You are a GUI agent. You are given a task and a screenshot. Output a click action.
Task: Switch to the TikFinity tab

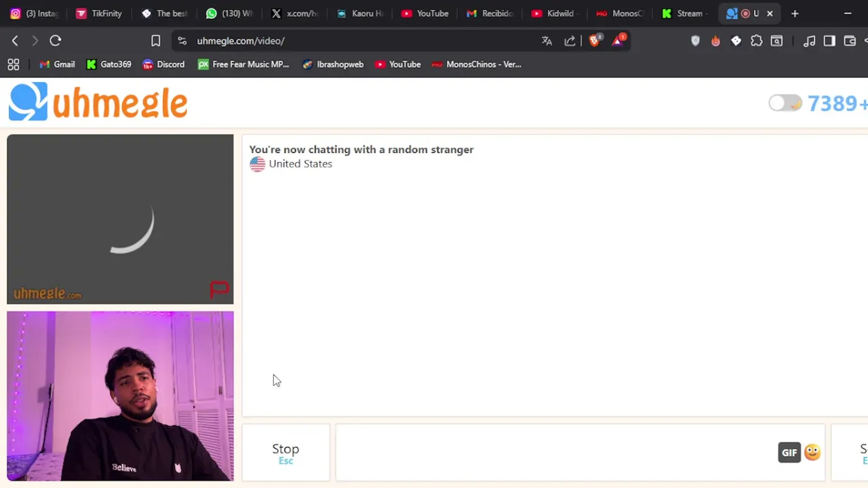[x=100, y=14]
